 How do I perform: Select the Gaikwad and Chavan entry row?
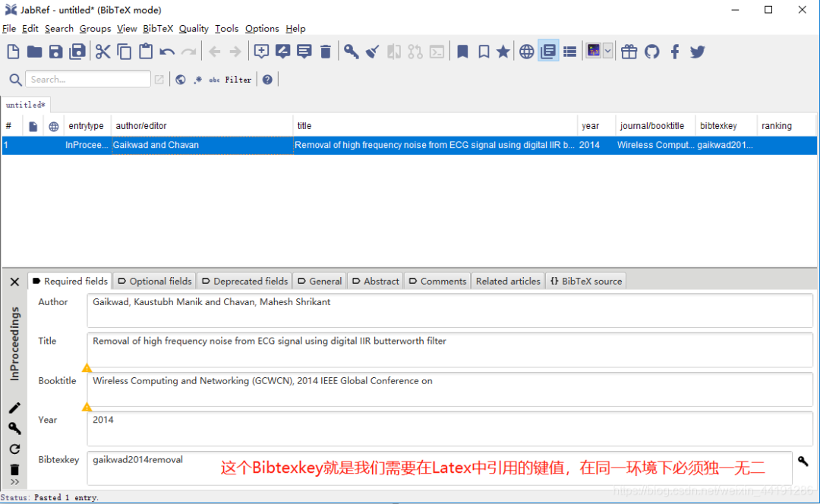point(409,145)
